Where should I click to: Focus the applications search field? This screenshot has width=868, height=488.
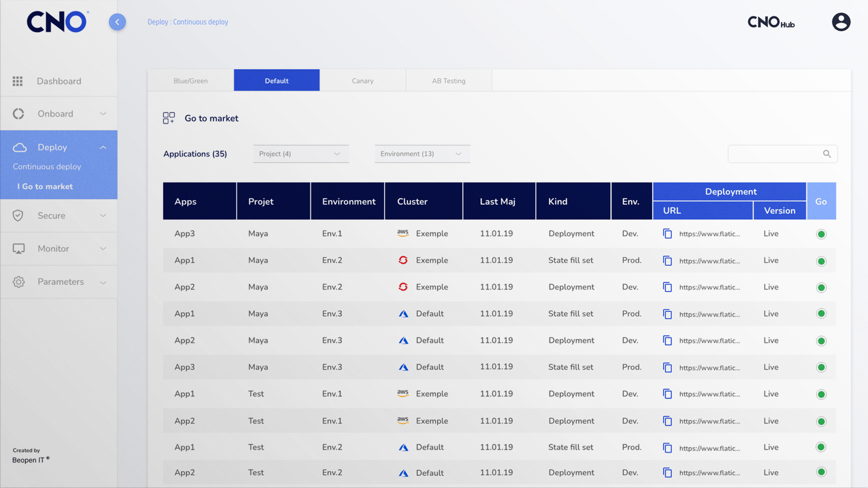tap(782, 154)
